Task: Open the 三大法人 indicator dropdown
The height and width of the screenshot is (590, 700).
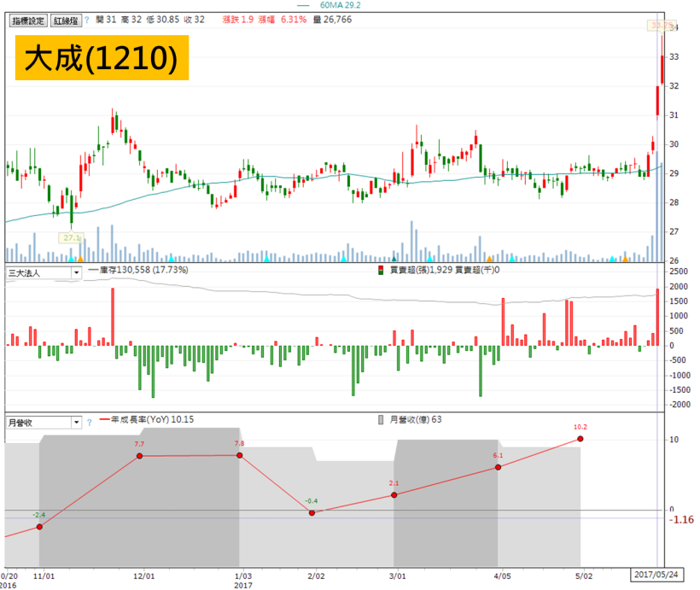Action: click(x=76, y=272)
